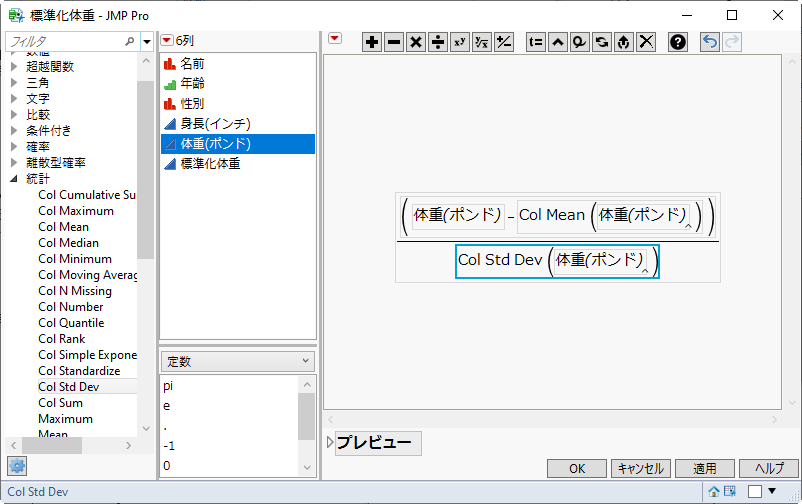Expand the 比較 function group
The width and height of the screenshot is (802, 504).
click(14, 115)
